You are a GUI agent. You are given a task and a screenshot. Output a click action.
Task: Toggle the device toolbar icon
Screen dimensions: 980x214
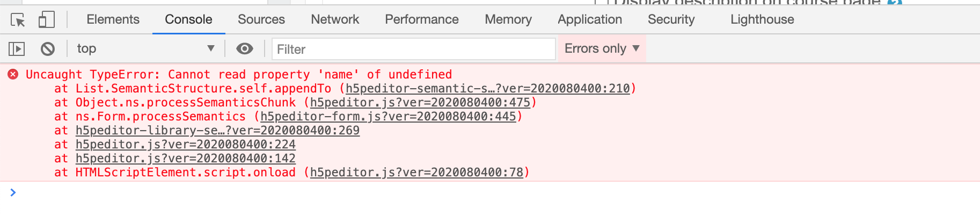(x=47, y=20)
